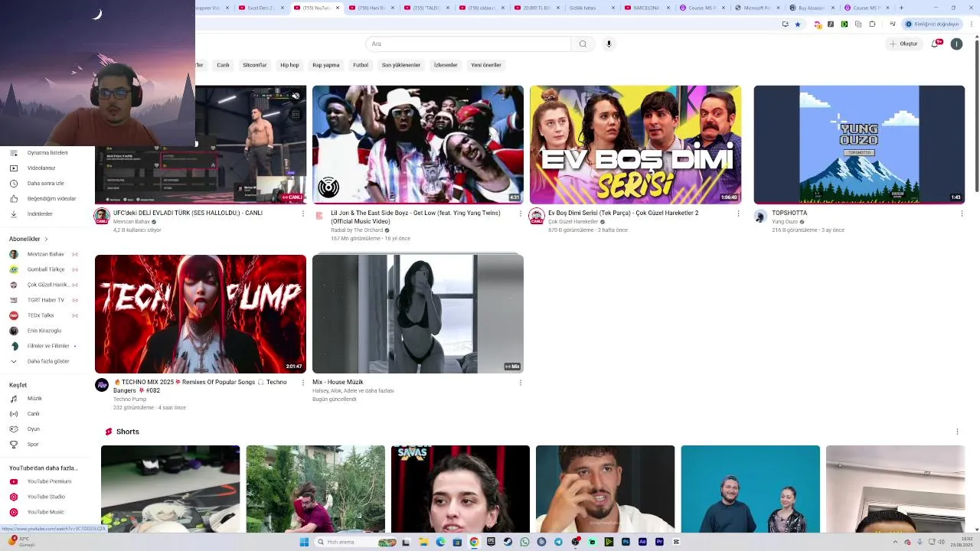Unmute the UFC live stream preview
The height and width of the screenshot is (551, 980).
296,96
